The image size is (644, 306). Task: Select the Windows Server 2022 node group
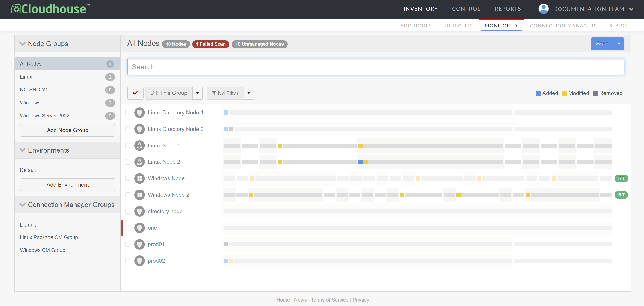pyautogui.click(x=44, y=116)
